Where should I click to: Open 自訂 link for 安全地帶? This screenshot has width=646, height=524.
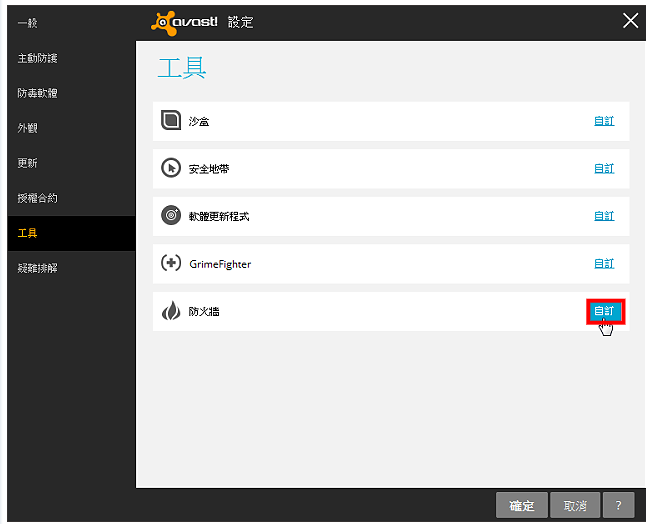click(x=604, y=168)
